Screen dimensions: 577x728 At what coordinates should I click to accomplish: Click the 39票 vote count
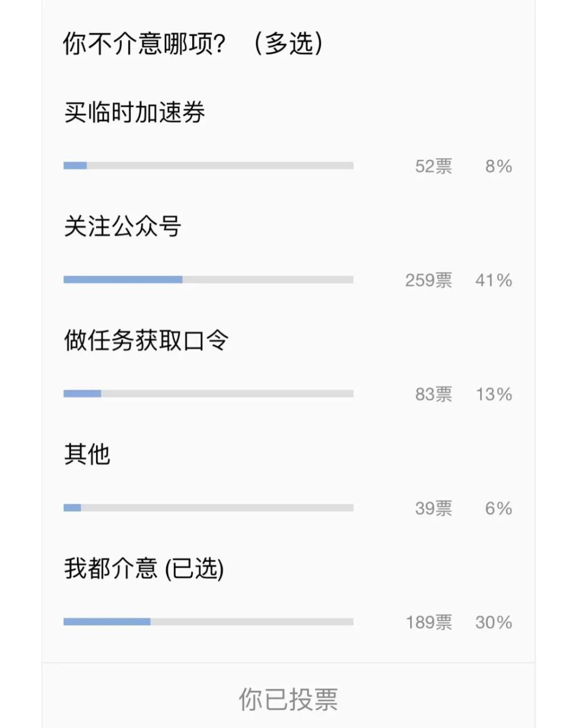point(434,508)
